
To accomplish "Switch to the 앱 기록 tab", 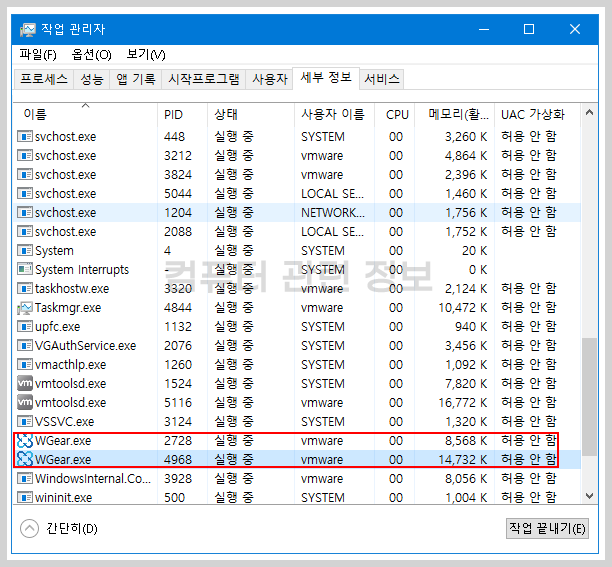I will [136, 80].
